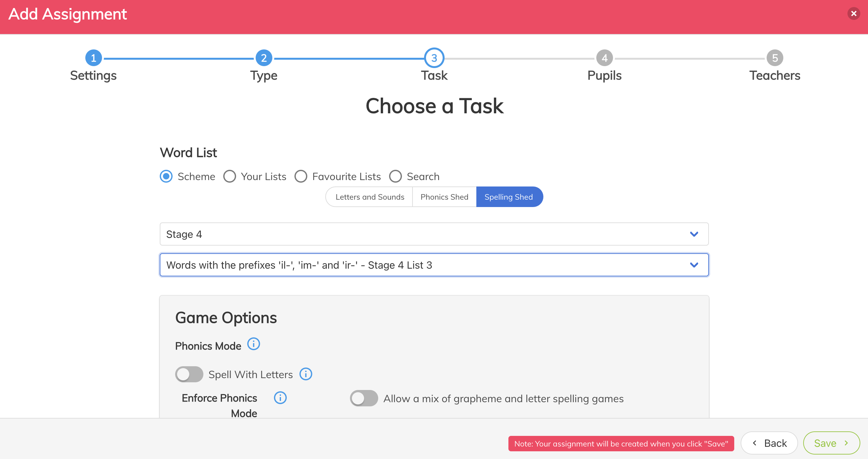Click the Enforce Phonics Mode label
The image size is (868, 459).
(x=219, y=406)
